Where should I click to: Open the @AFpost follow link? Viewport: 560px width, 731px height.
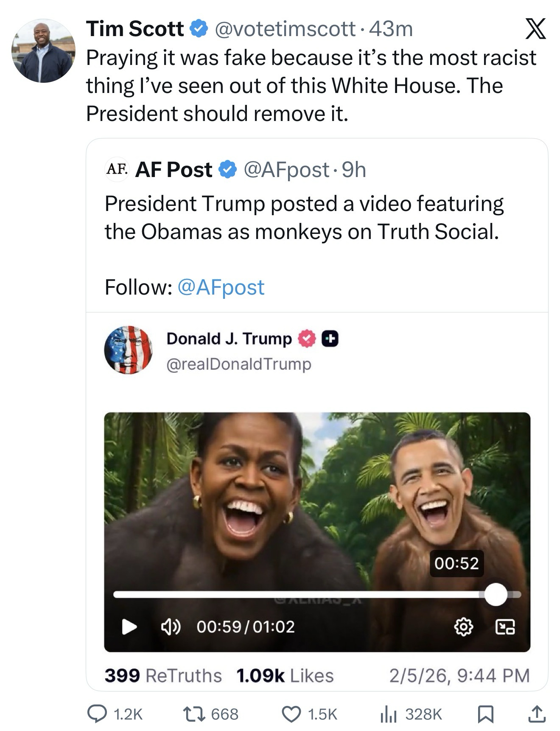coord(221,287)
